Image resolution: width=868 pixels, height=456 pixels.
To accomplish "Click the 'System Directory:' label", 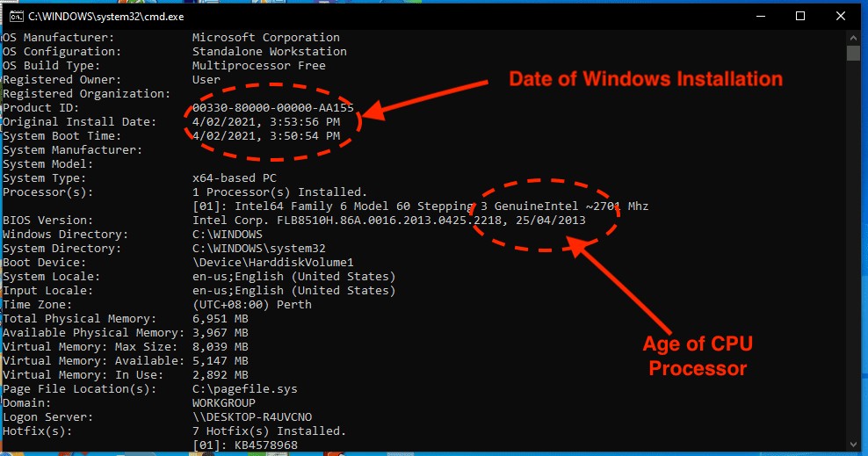I will click(61, 249).
